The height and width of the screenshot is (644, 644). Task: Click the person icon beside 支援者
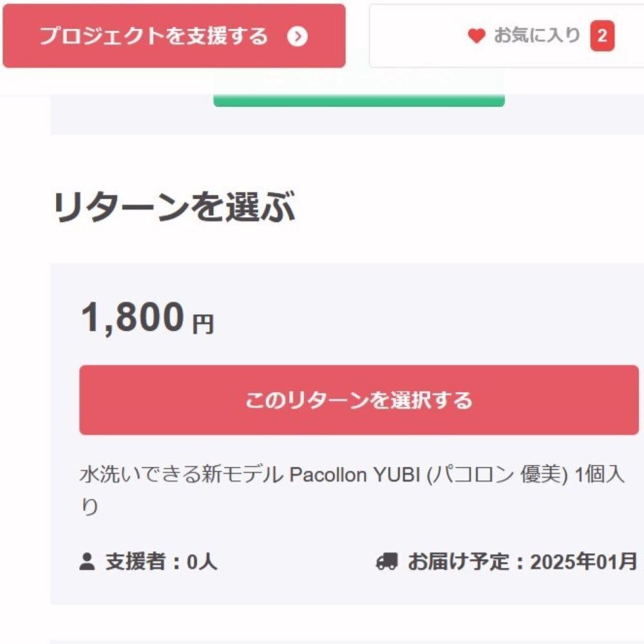tap(87, 562)
